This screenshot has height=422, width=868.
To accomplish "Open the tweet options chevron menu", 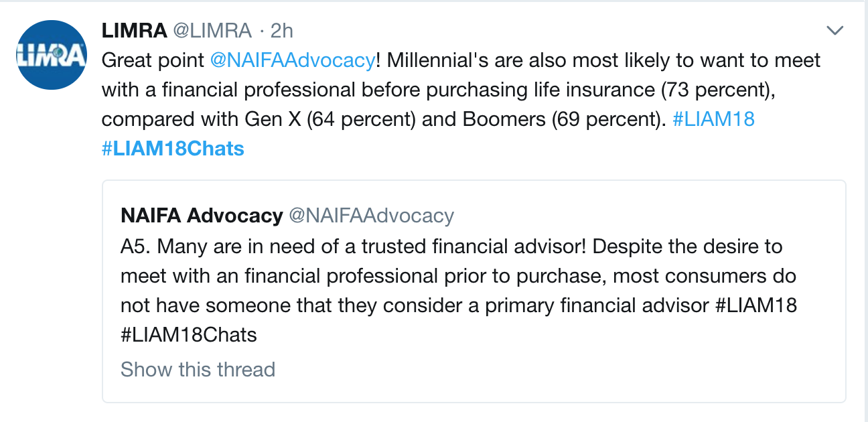I will [x=835, y=30].
